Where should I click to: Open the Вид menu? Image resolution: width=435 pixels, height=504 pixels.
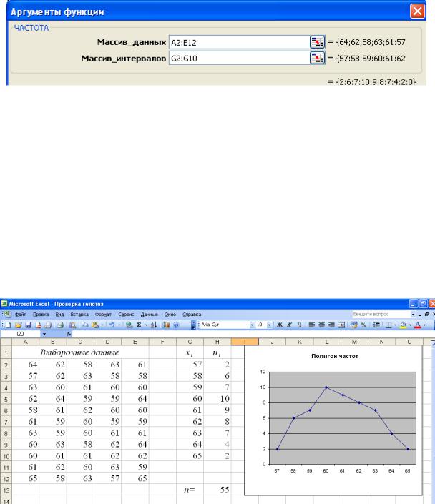59,315
